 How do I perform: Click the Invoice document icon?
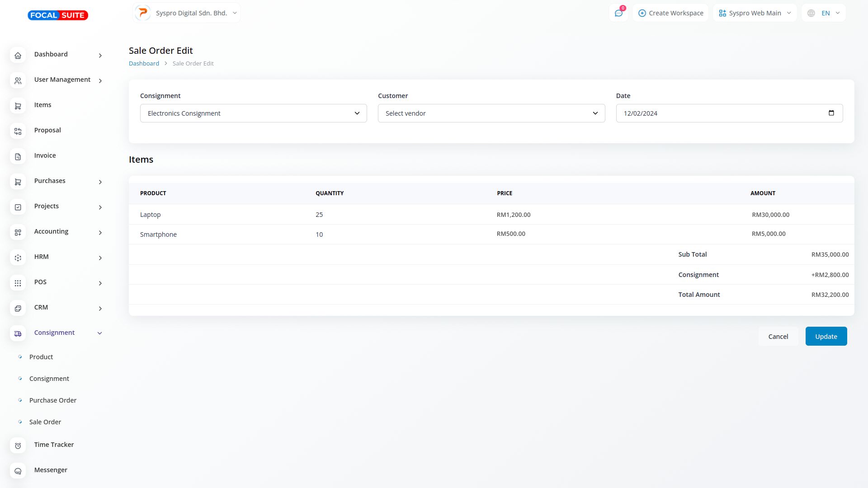18,157
